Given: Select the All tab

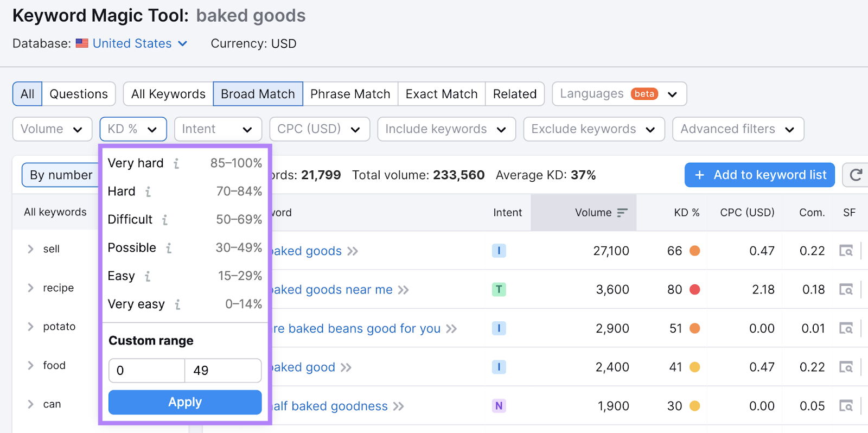Looking at the screenshot, I should [x=27, y=94].
